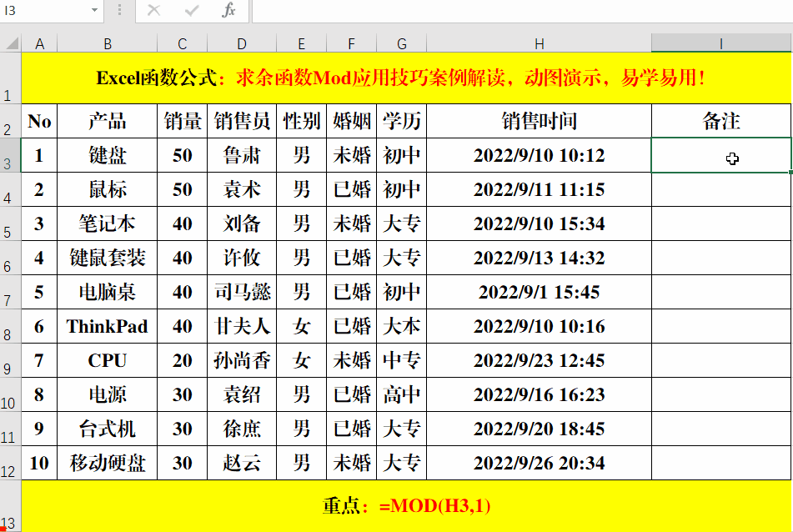Select column I header
Viewport: 793px width, 532px height.
(x=721, y=43)
